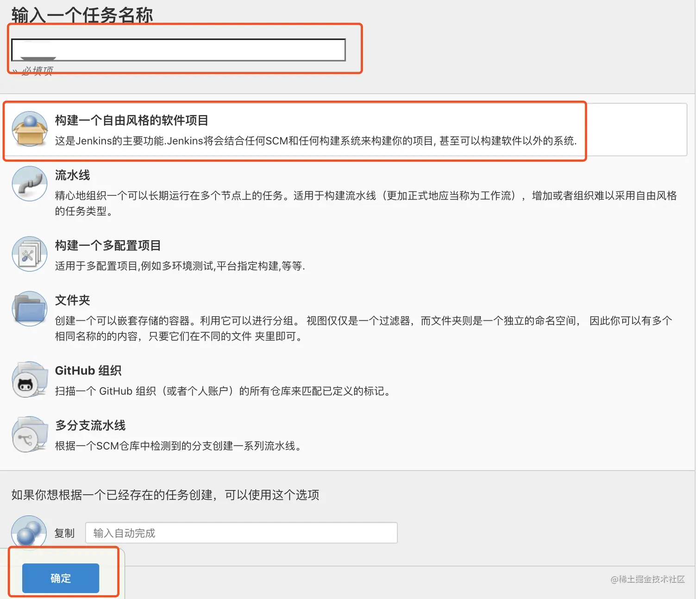This screenshot has height=599, width=700.
Task: Choose 构建一个自由风格的软件项目 title
Action: [131, 120]
